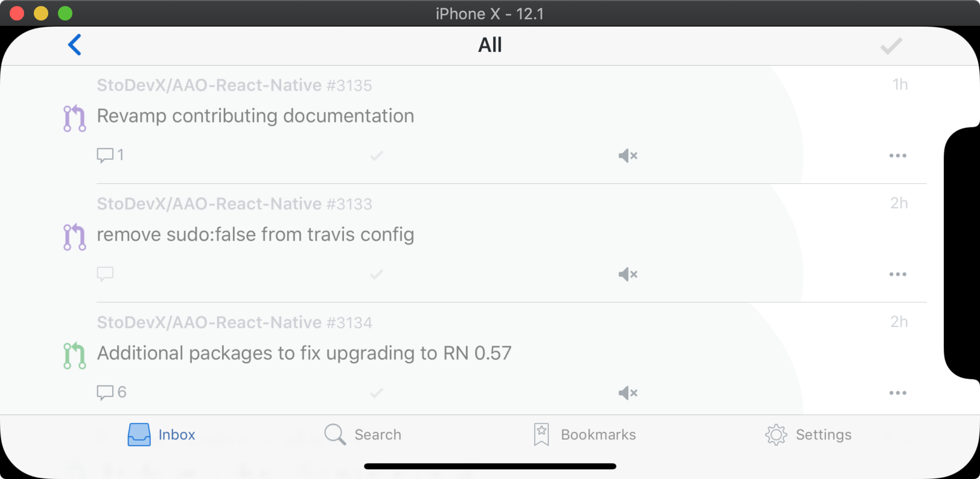Mute the remove sudo:false thread
This screenshot has height=479, width=980.
(x=628, y=274)
